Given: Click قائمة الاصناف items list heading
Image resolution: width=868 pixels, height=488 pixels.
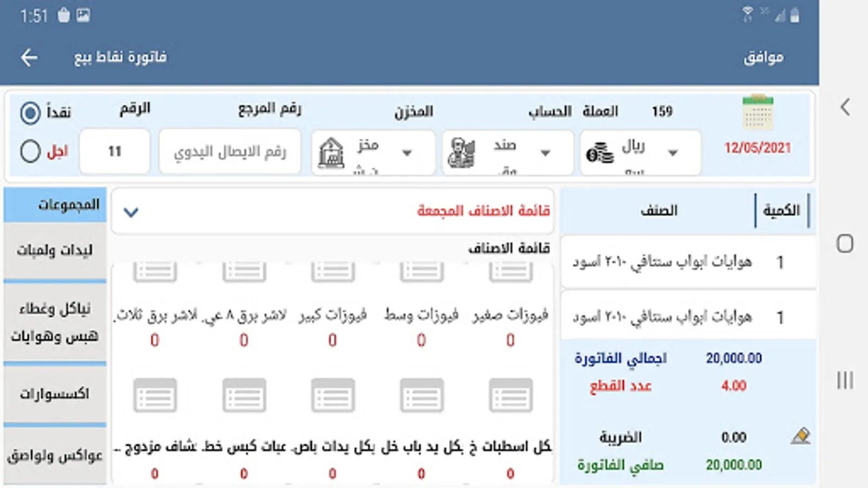Looking at the screenshot, I should [509, 249].
